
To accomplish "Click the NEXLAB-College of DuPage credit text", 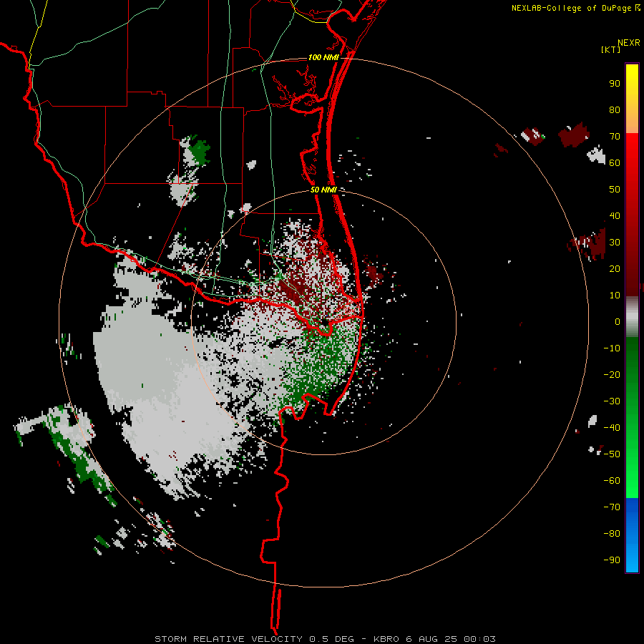I will [x=575, y=8].
